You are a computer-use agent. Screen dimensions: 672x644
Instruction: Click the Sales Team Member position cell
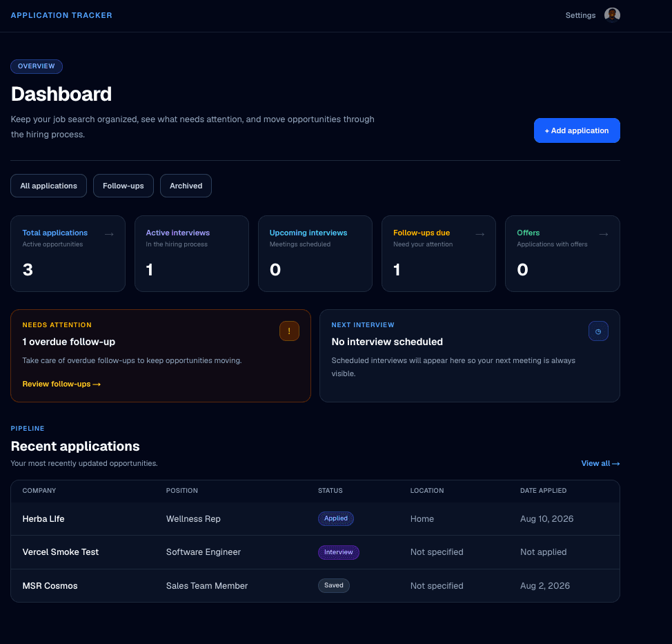click(207, 586)
